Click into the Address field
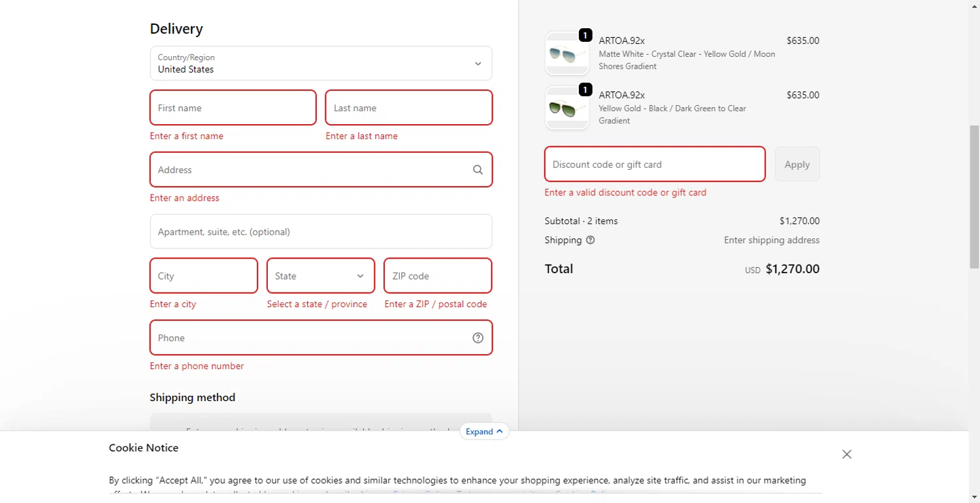The height and width of the screenshot is (503, 980). 321,170
